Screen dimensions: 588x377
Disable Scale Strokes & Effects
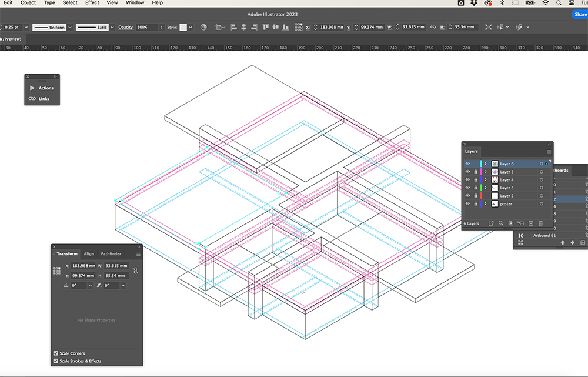[55, 361]
